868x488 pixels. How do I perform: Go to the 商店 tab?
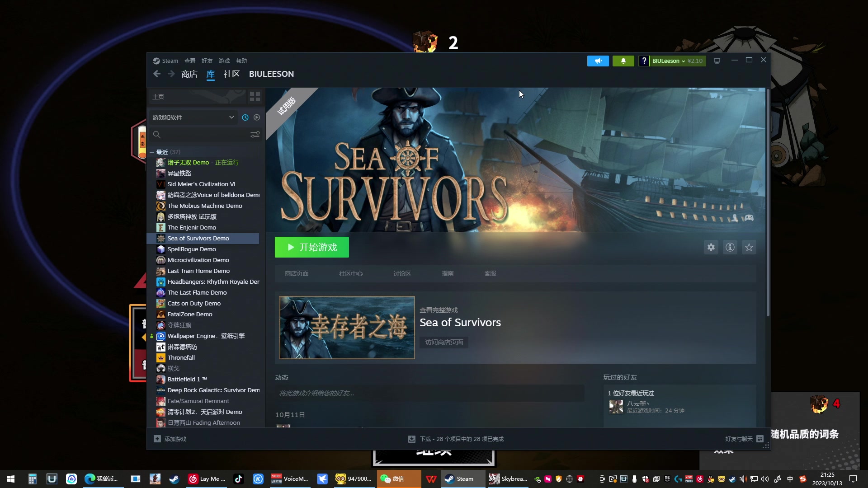point(189,74)
